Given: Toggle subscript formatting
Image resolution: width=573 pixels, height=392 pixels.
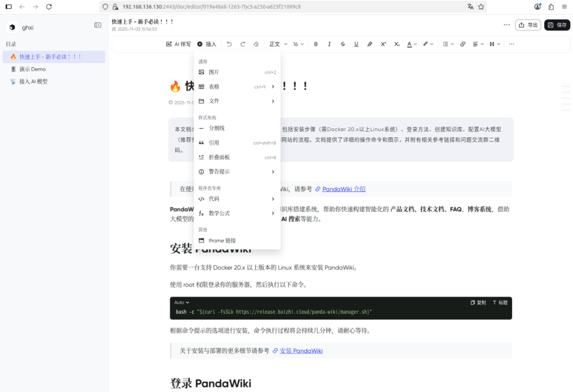Looking at the screenshot, I should pyautogui.click(x=397, y=44).
